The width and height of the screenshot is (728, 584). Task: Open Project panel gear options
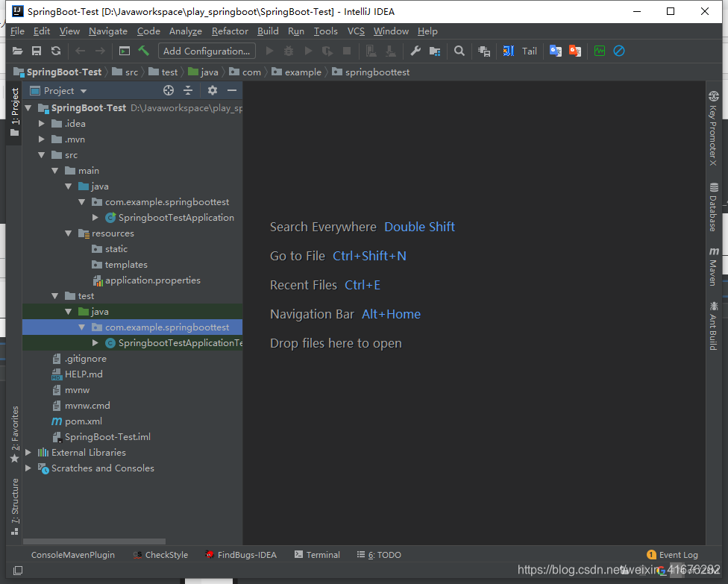(213, 90)
